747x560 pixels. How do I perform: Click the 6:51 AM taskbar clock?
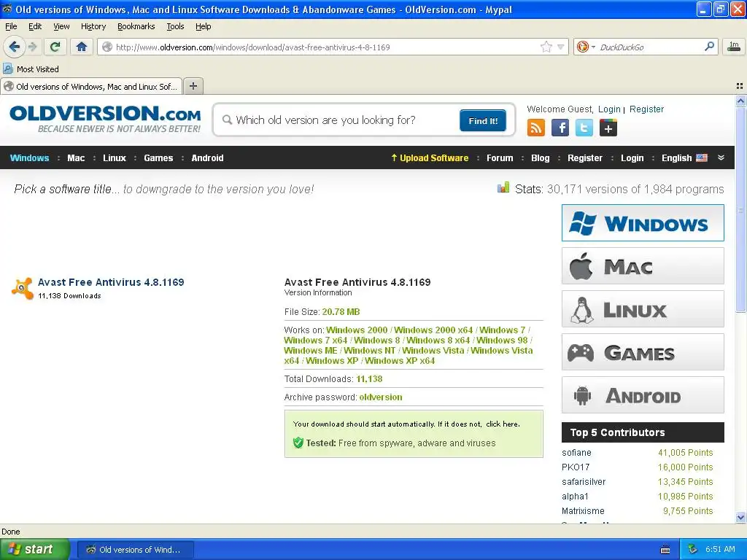720,550
